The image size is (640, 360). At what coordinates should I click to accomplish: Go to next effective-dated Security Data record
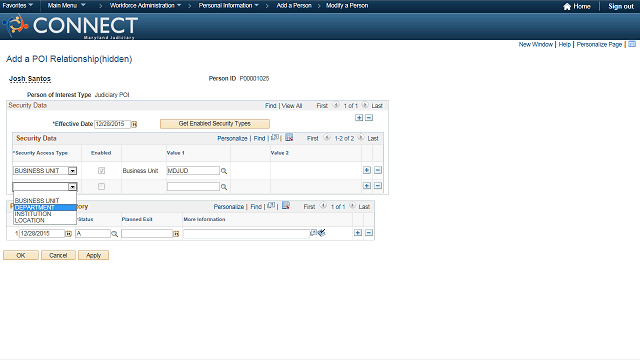click(x=365, y=105)
